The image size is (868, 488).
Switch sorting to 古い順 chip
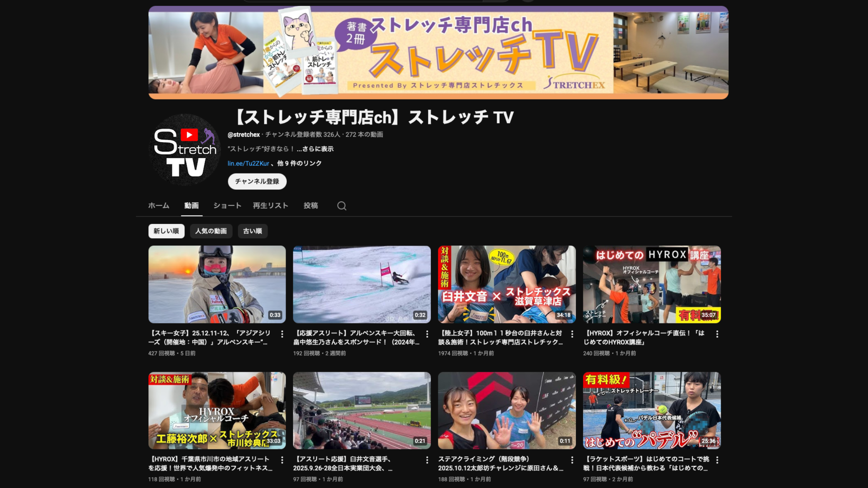pos(252,231)
